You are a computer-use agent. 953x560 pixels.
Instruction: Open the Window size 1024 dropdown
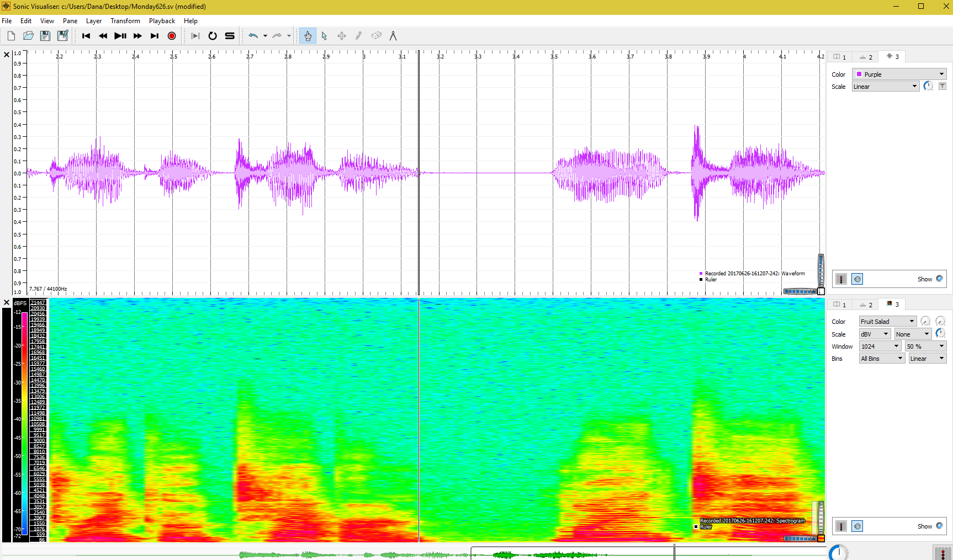click(x=880, y=346)
